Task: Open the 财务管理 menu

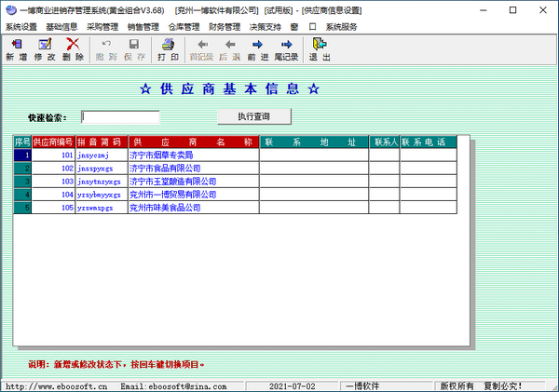Action: tap(225, 27)
